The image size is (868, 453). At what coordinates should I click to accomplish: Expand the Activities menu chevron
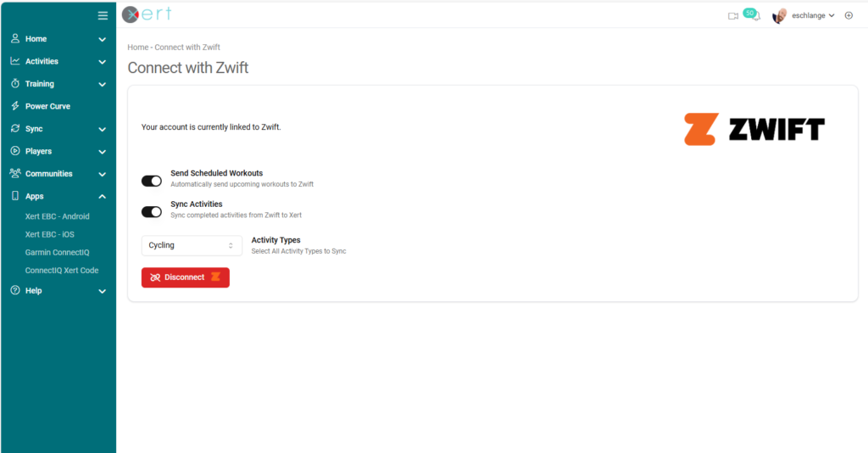[x=102, y=62]
